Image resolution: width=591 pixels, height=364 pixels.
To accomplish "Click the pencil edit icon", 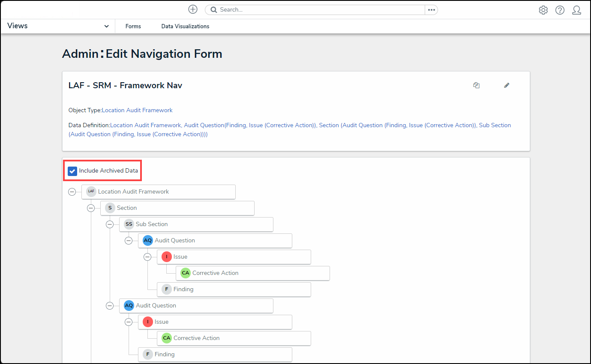I will [507, 85].
